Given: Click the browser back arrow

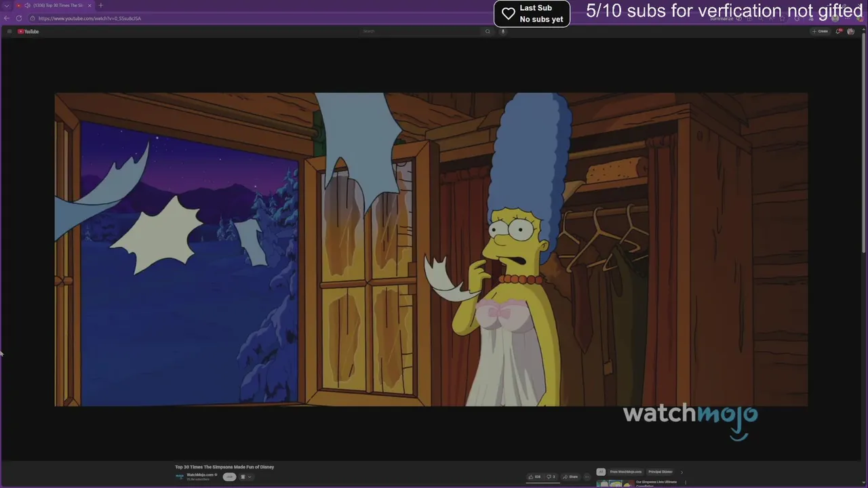Looking at the screenshot, I should pyautogui.click(x=6, y=18).
